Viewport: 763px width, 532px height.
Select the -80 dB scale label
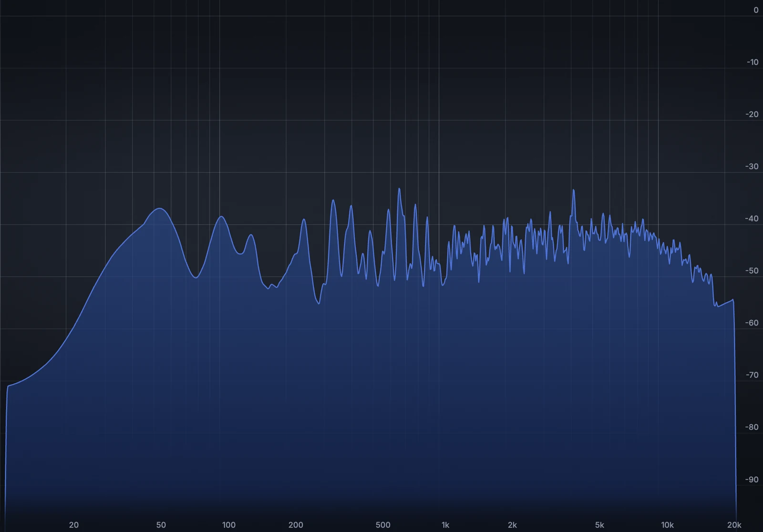752,427
